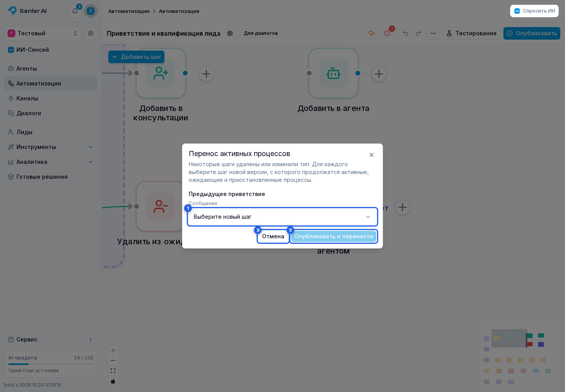Click the Добавить в агента robot node
The height and width of the screenshot is (392, 565).
click(x=334, y=73)
